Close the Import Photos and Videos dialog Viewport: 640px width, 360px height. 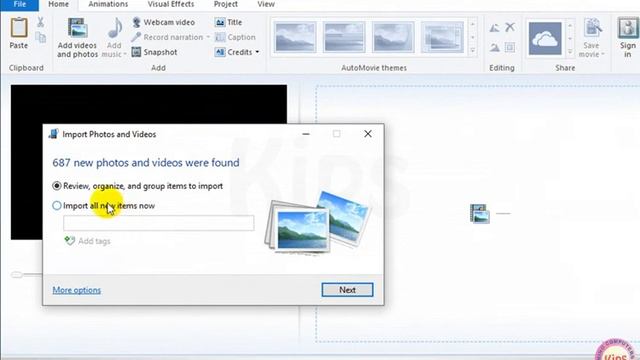click(x=368, y=134)
